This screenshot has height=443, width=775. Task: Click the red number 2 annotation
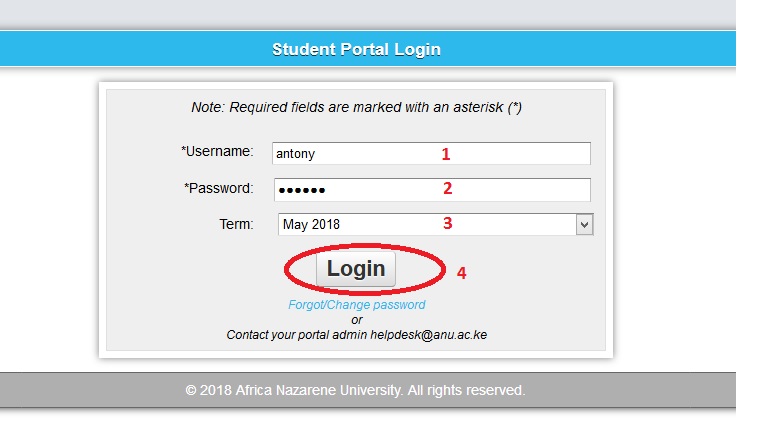pos(447,188)
